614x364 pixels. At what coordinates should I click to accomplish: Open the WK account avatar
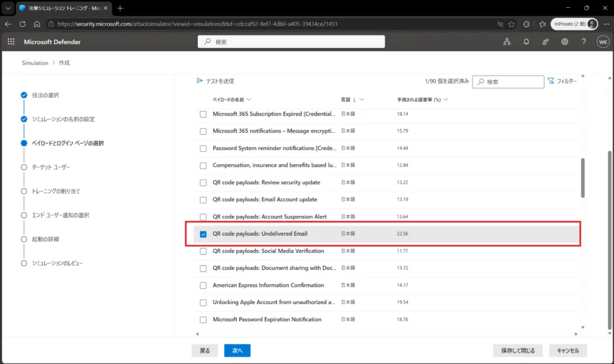coord(603,42)
